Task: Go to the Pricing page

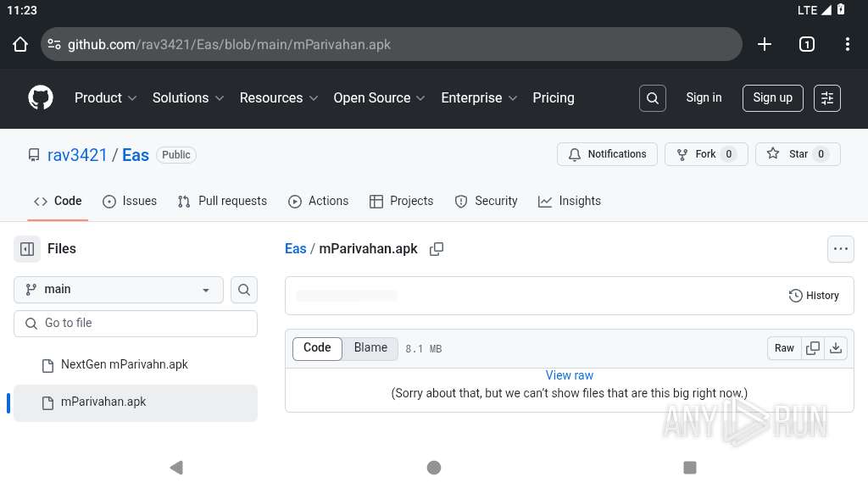Action: tap(554, 98)
